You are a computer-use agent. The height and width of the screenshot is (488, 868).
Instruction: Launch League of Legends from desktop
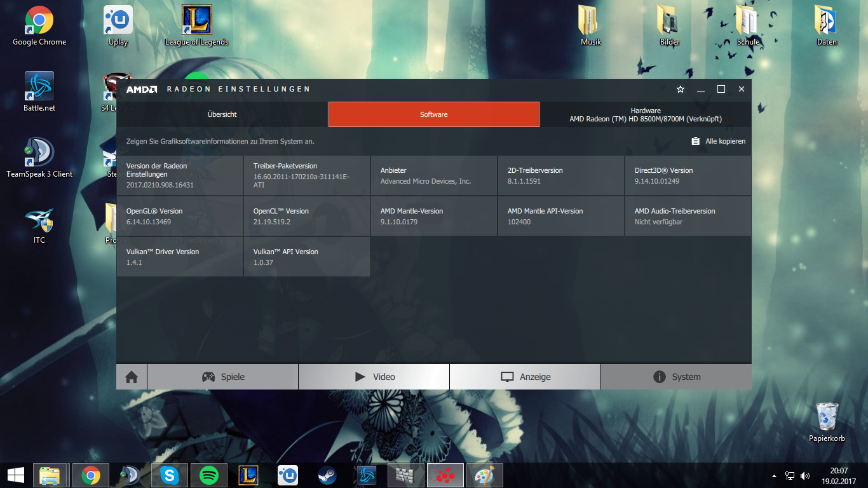point(197,26)
